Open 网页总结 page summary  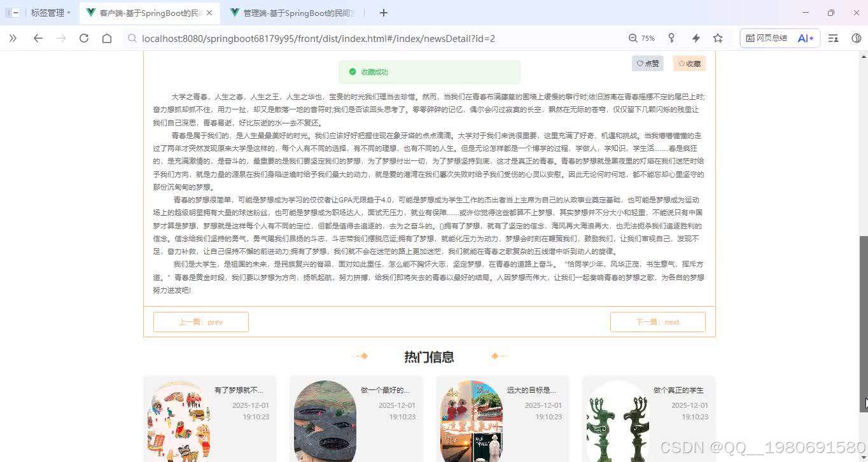click(766, 38)
